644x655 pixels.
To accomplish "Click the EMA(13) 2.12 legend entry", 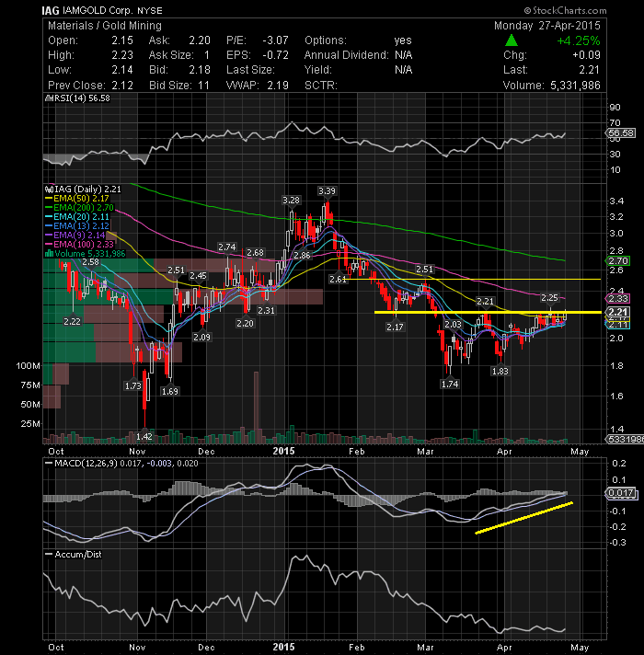I will [82, 226].
